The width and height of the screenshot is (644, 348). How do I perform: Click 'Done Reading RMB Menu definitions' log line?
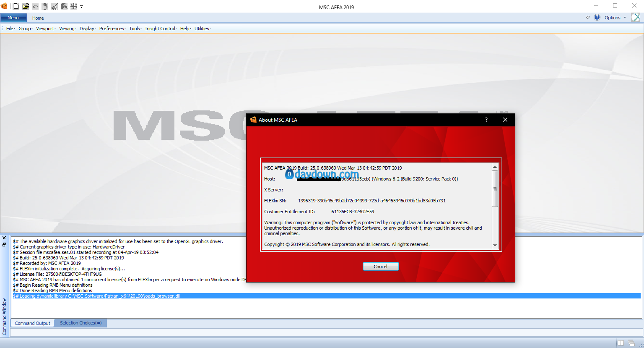coord(52,290)
